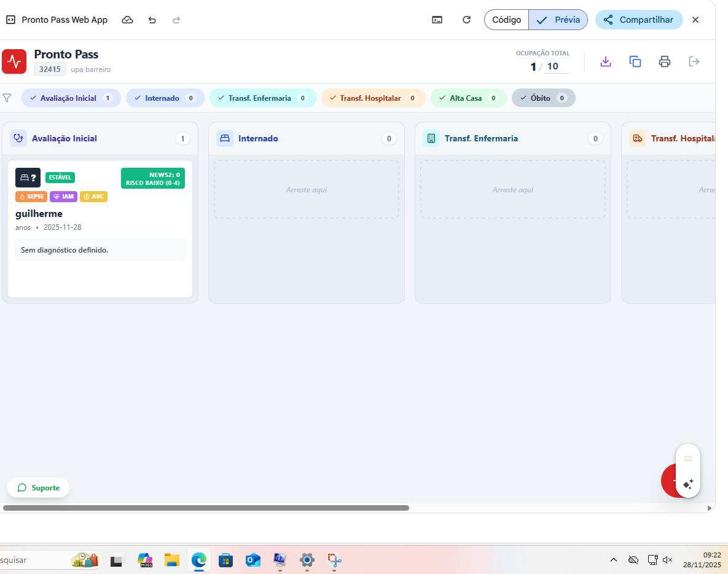728x574 pixels.
Task: Open the Suporte chat button
Action: [39, 487]
